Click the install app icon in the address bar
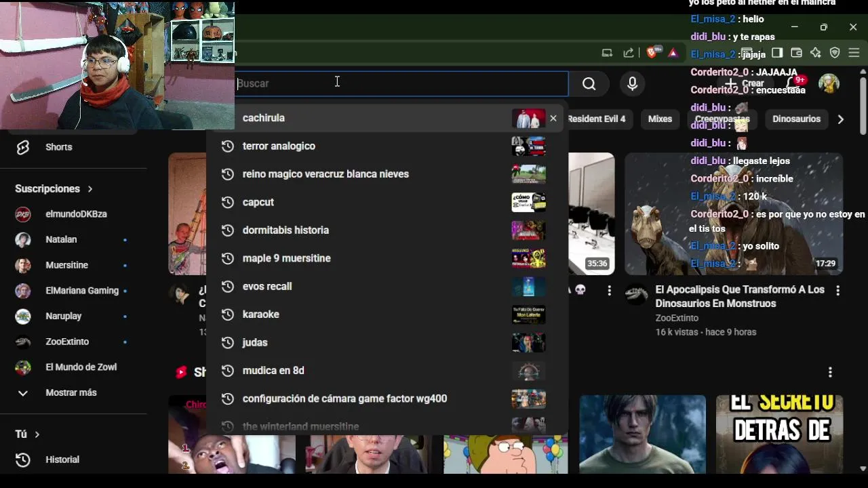 607,53
